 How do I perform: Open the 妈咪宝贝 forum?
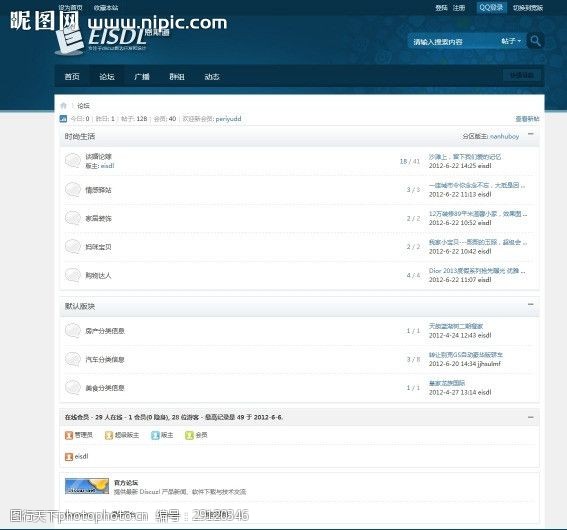(x=98, y=247)
